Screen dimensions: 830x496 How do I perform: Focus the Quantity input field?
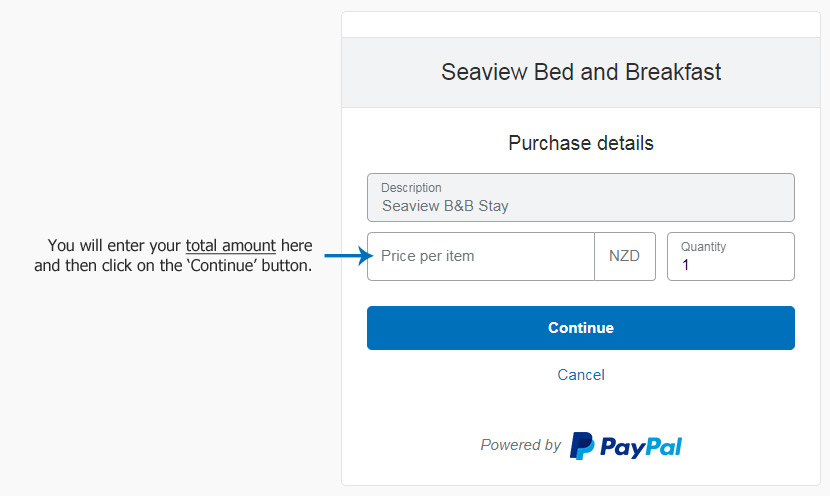[x=730, y=256]
